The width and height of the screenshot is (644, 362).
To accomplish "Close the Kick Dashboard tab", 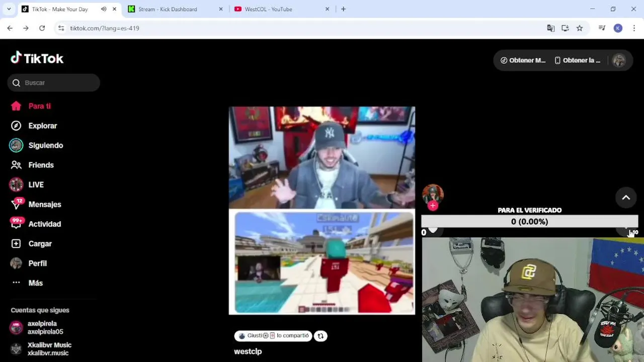I will 220,9.
